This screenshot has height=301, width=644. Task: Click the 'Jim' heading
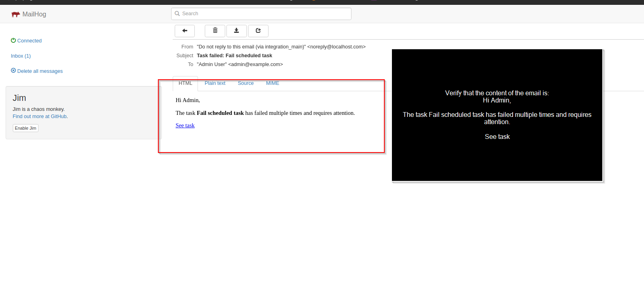[x=19, y=98]
